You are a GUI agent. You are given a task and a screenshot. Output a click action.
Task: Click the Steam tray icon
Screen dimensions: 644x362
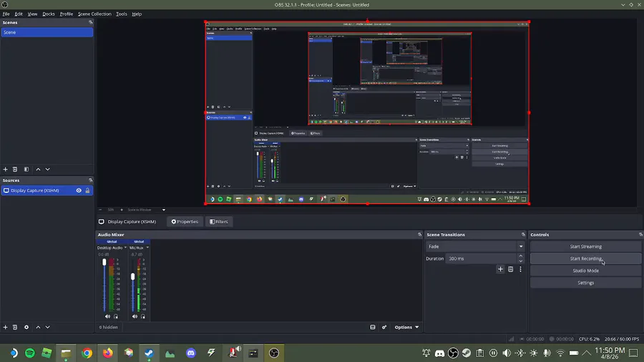(467, 353)
